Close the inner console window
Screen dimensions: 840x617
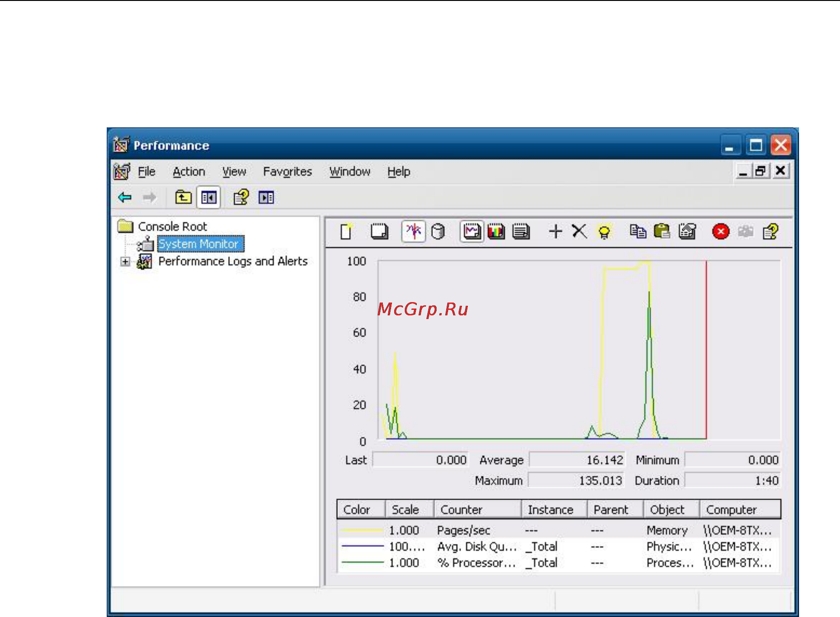click(x=781, y=171)
